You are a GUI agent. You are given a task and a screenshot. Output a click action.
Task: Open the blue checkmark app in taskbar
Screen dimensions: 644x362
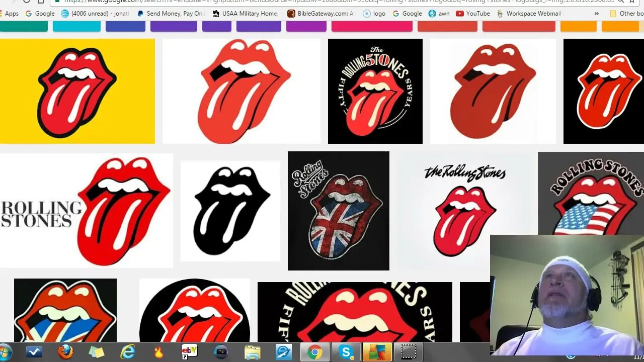coord(34,352)
